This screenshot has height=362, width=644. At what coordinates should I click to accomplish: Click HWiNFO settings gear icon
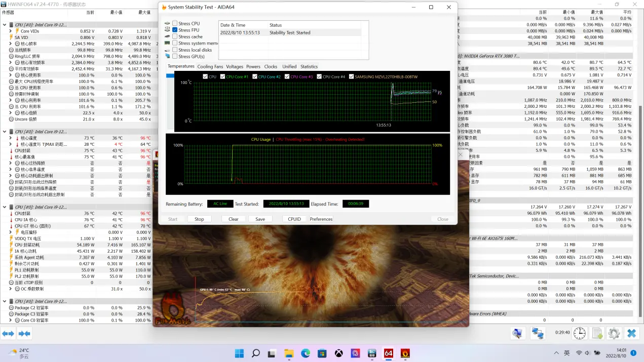(x=614, y=333)
